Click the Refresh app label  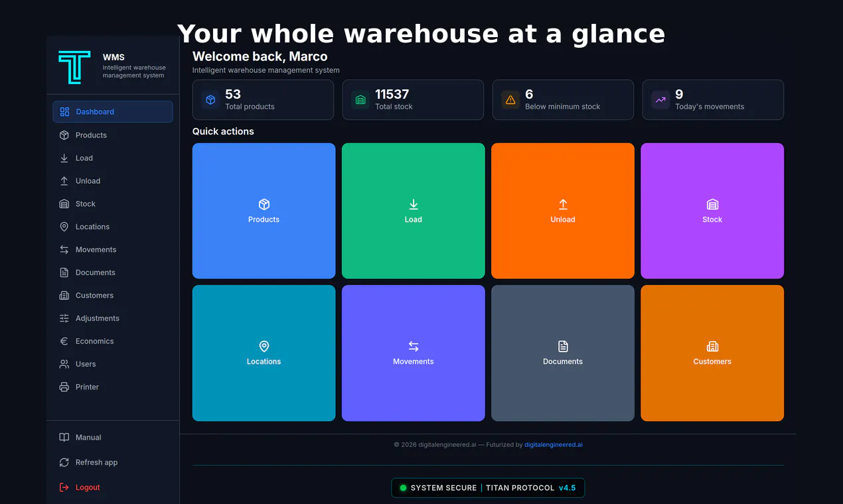[96, 462]
